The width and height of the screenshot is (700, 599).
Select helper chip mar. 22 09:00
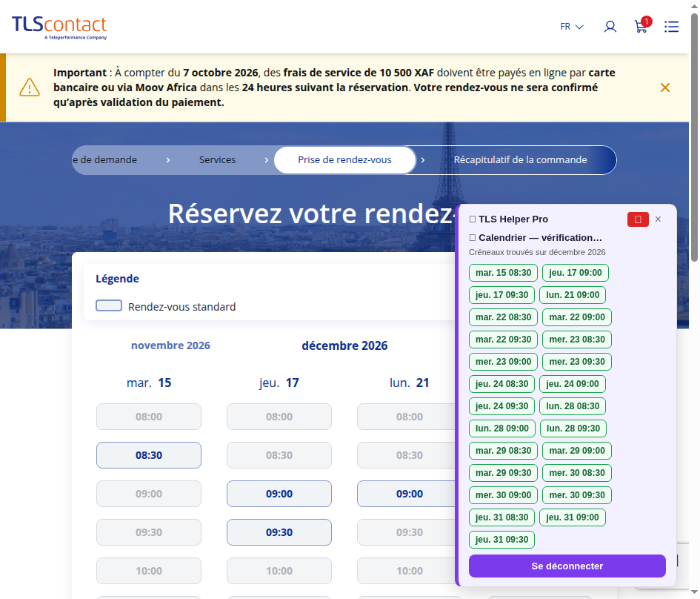click(577, 317)
